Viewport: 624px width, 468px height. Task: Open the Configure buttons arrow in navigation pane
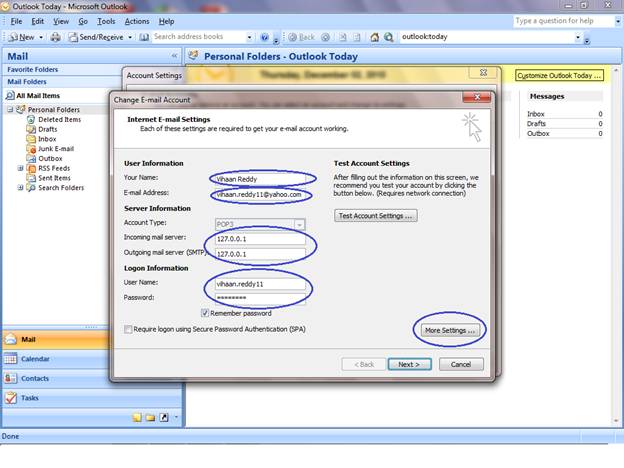pyautogui.click(x=176, y=417)
